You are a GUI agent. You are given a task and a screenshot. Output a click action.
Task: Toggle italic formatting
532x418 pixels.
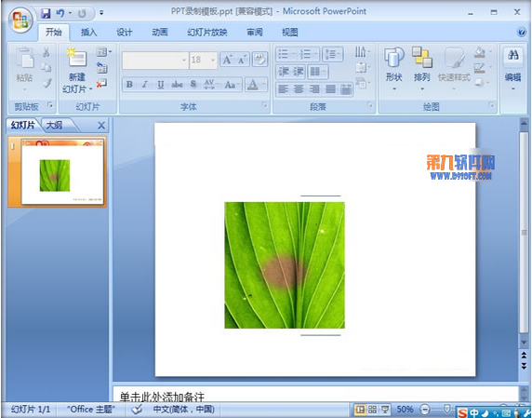coord(145,84)
